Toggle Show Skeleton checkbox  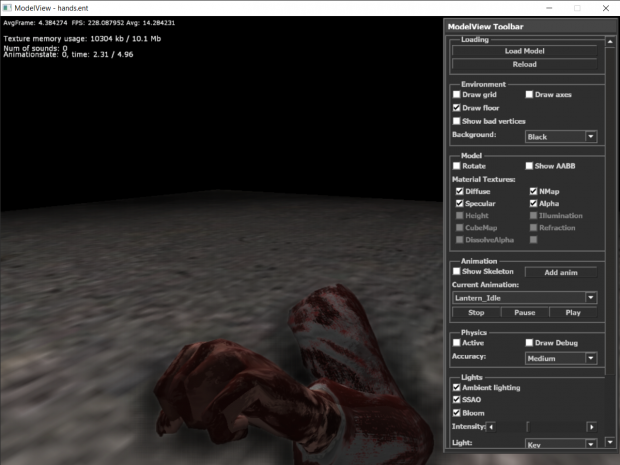pyautogui.click(x=456, y=271)
